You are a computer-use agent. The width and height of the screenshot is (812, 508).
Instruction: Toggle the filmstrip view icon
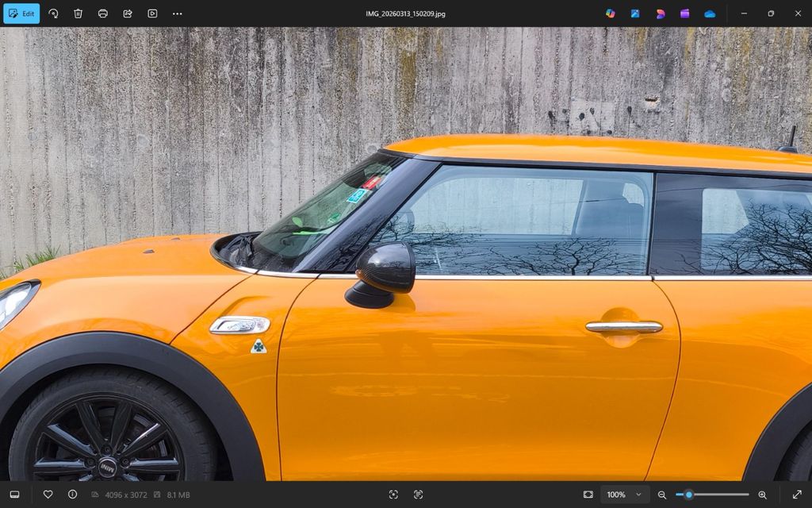tap(14, 495)
